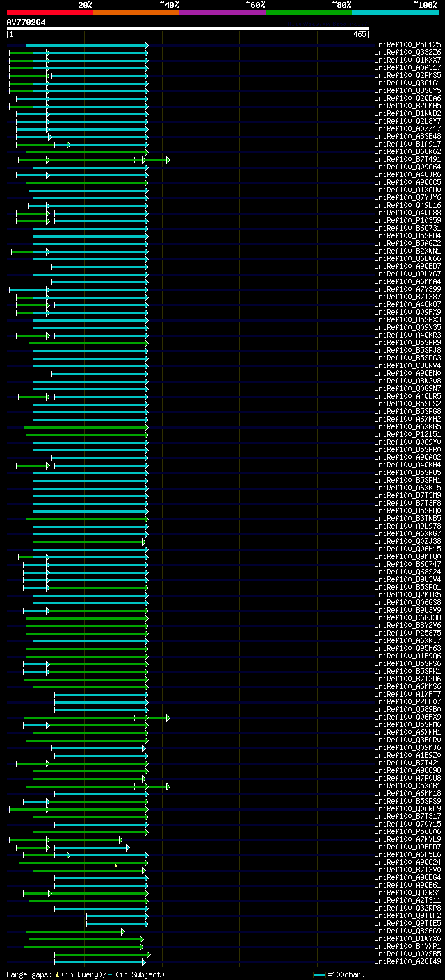The width and height of the screenshot is (445, 980).
Task: Select label UniRef100_B1A917
Action: click(x=407, y=144)
